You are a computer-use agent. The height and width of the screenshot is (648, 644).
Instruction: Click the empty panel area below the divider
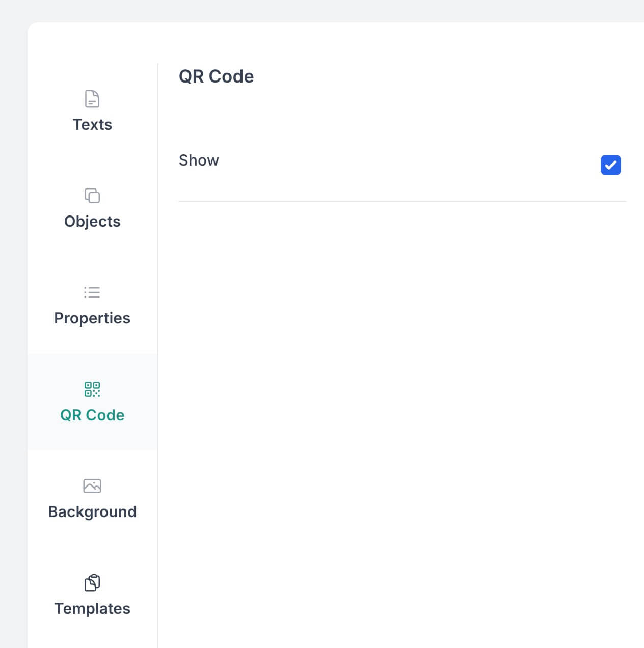[x=403, y=408]
